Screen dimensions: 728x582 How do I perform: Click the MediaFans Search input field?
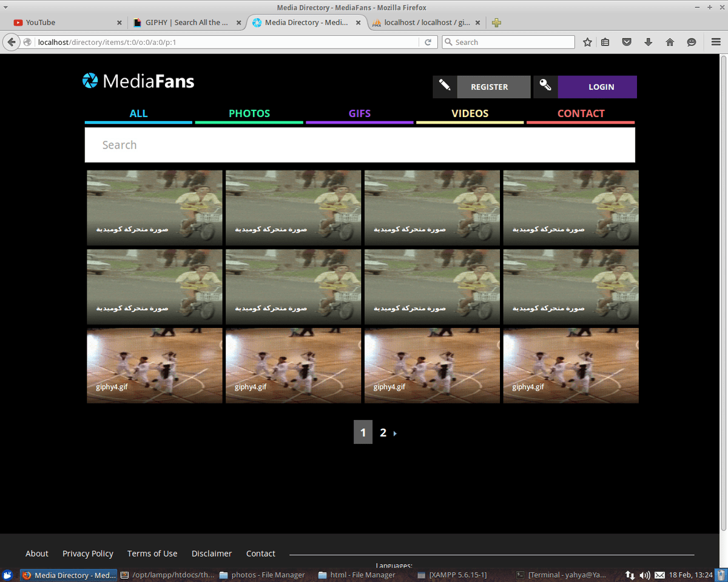pos(360,145)
